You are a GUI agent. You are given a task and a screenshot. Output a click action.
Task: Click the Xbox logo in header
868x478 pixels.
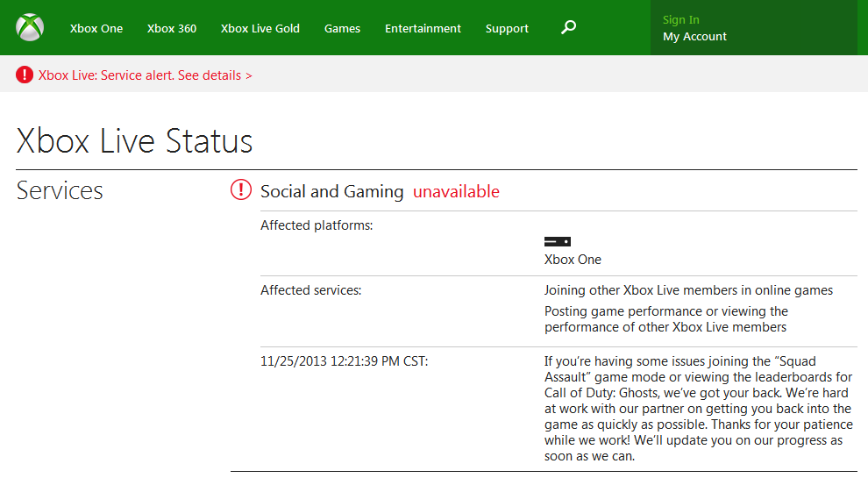coord(30,28)
